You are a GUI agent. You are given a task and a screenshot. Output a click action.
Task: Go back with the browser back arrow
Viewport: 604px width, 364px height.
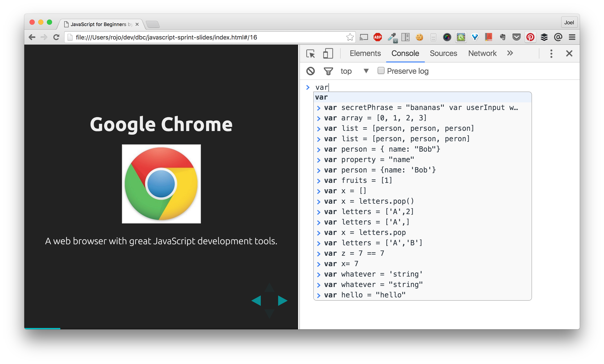coord(32,37)
